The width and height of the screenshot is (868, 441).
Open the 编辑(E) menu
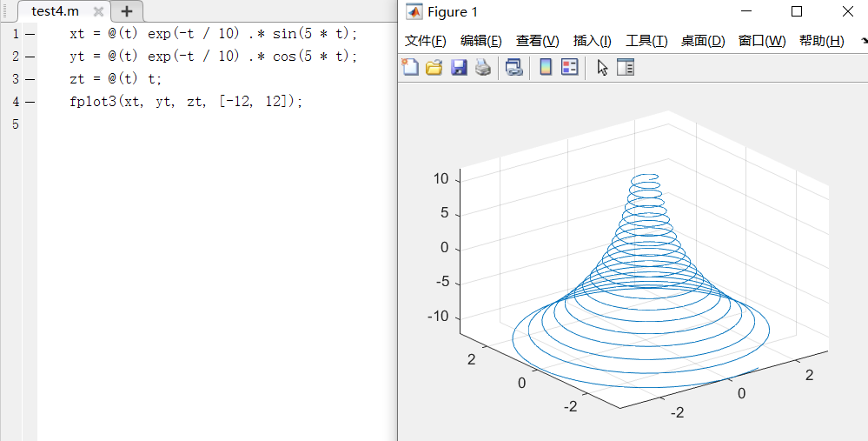coord(481,41)
